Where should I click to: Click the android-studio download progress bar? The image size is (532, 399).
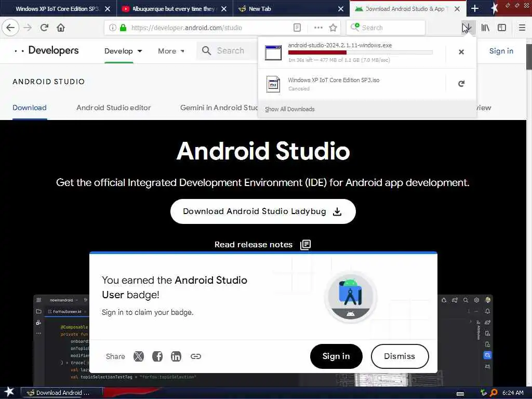pos(361,52)
